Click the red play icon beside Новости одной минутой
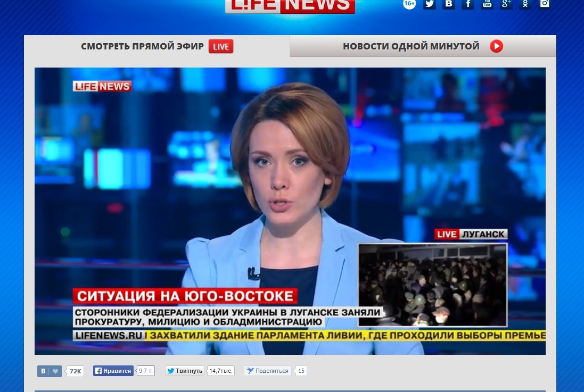The image size is (584, 392). [496, 46]
